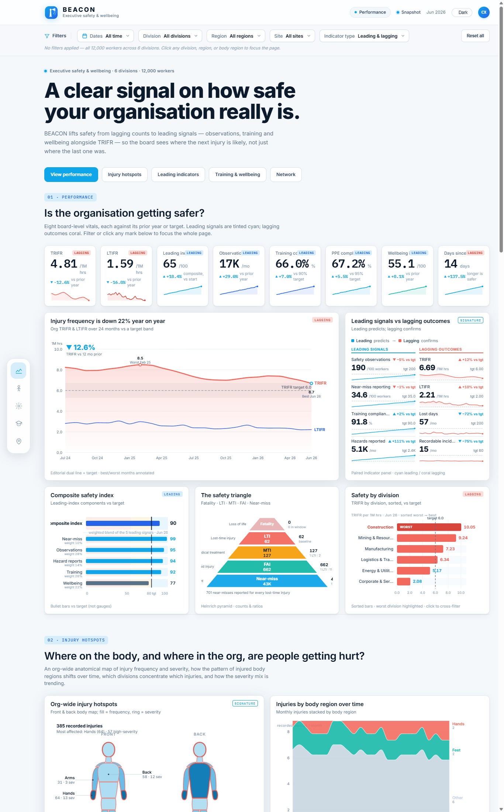Toggle Dark mode
Image resolution: width=504 pixels, height=812 pixels.
pyautogui.click(x=463, y=13)
